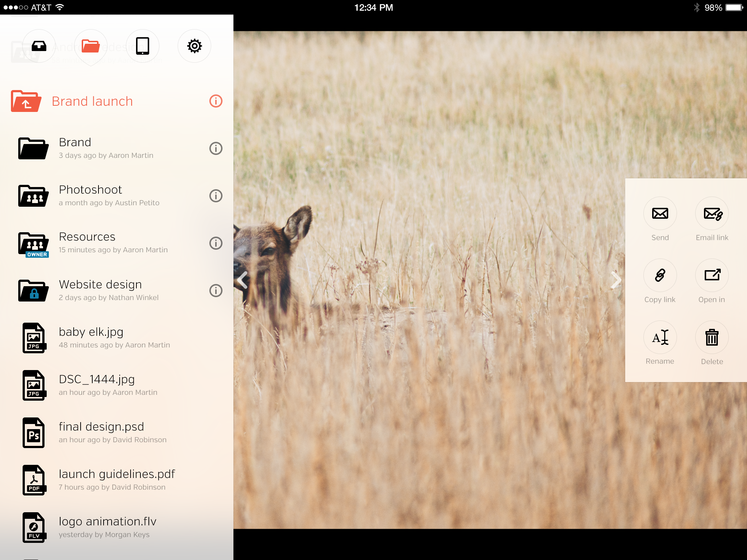This screenshot has width=747, height=560.
Task: Advance to next image with right chevron
Action: point(616,280)
